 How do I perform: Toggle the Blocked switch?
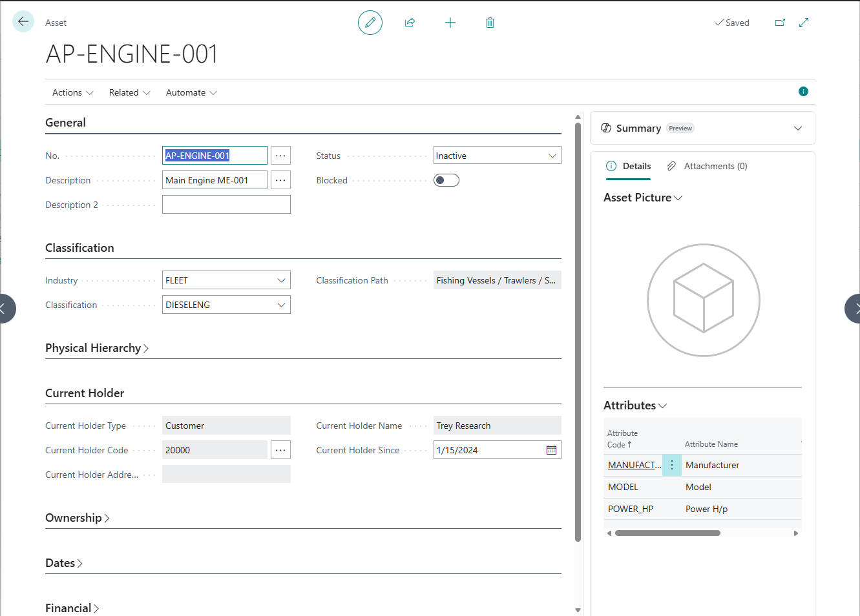pos(446,180)
